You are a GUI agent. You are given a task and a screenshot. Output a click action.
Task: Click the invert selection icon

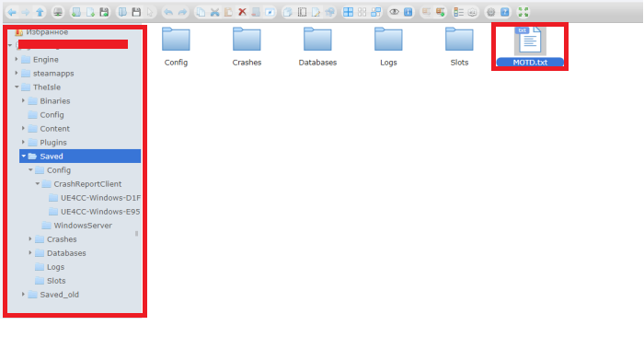click(375, 12)
